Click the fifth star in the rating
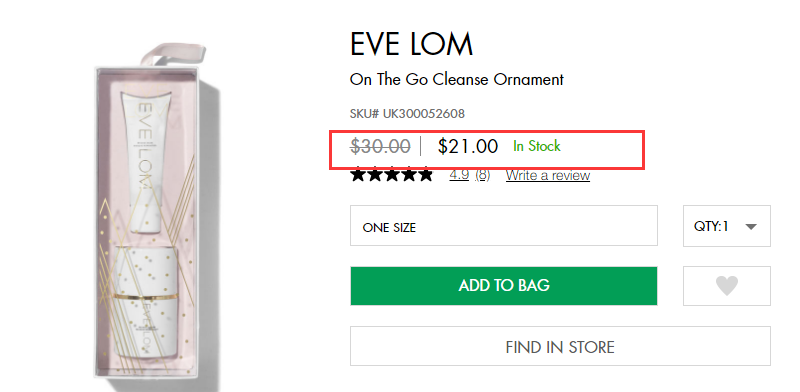The image size is (800, 392). [424, 175]
